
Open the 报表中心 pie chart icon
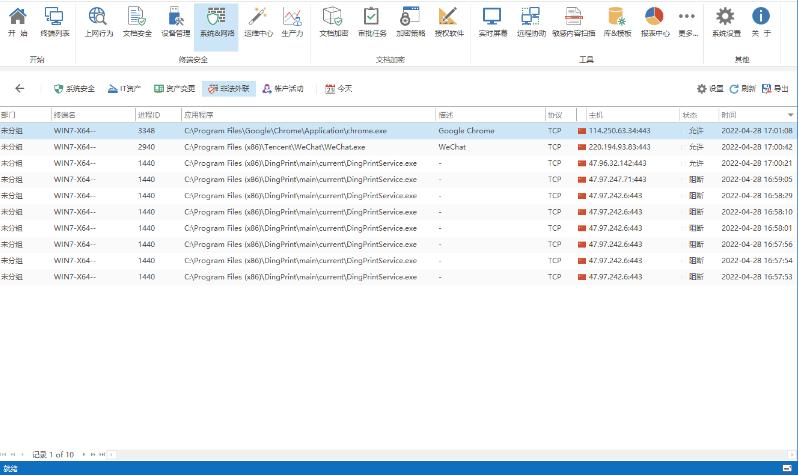pyautogui.click(x=655, y=21)
